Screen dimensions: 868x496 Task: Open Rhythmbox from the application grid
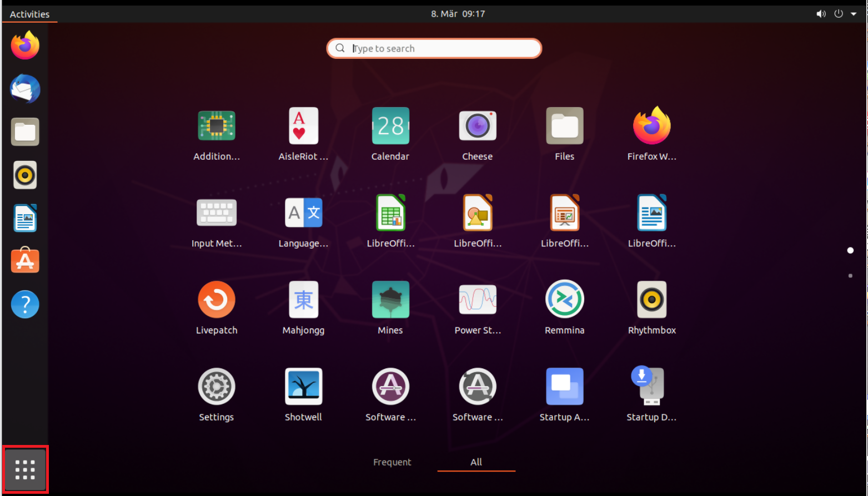[652, 300]
